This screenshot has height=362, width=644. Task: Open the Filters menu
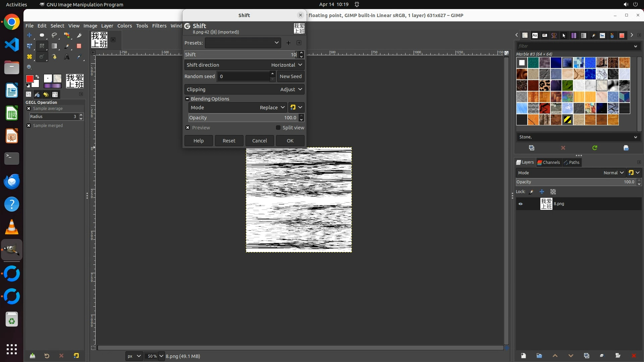[x=159, y=26]
